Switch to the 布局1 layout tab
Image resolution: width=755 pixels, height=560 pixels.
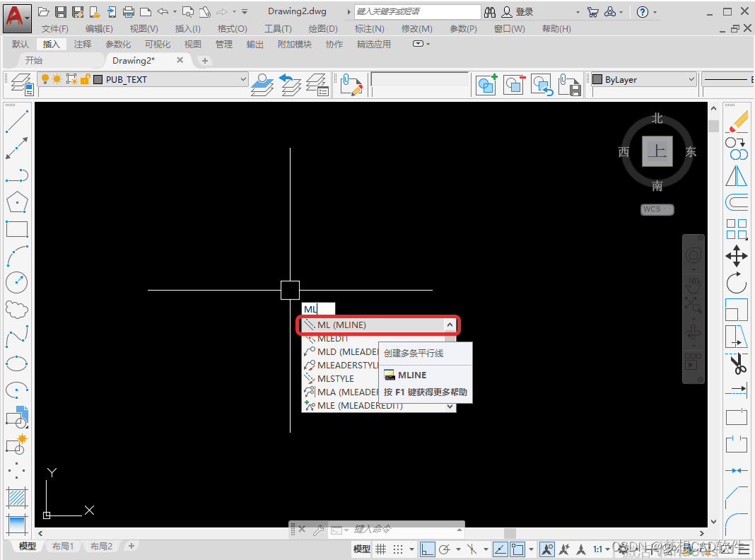pos(63,547)
